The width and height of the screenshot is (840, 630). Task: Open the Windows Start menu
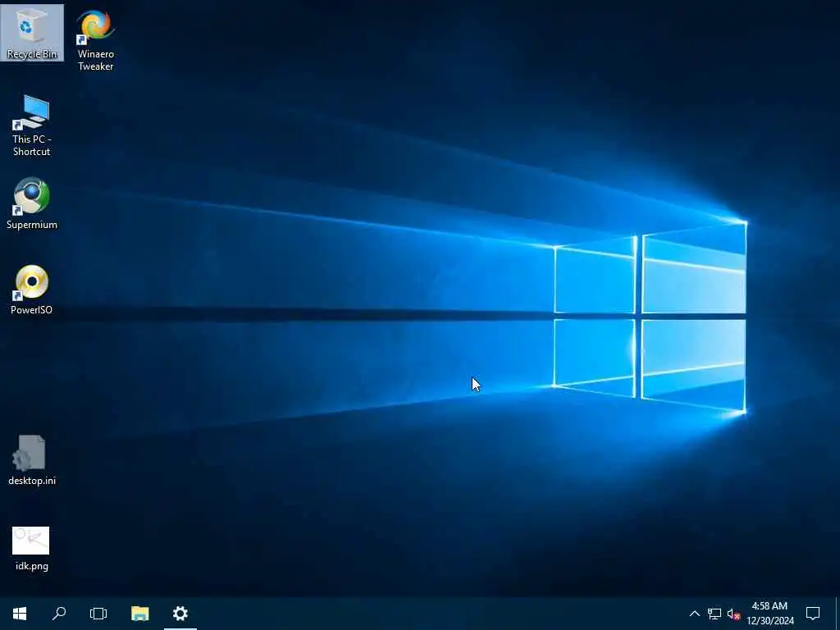(20, 614)
